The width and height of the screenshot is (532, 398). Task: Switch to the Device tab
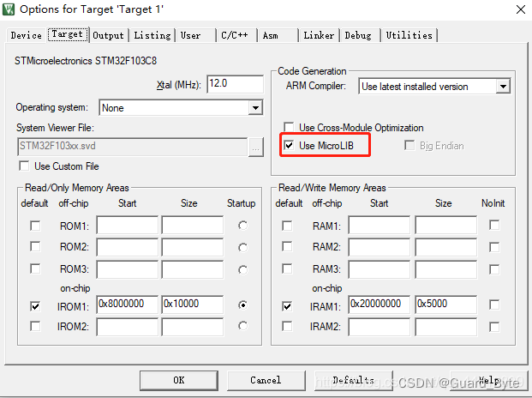pos(26,35)
